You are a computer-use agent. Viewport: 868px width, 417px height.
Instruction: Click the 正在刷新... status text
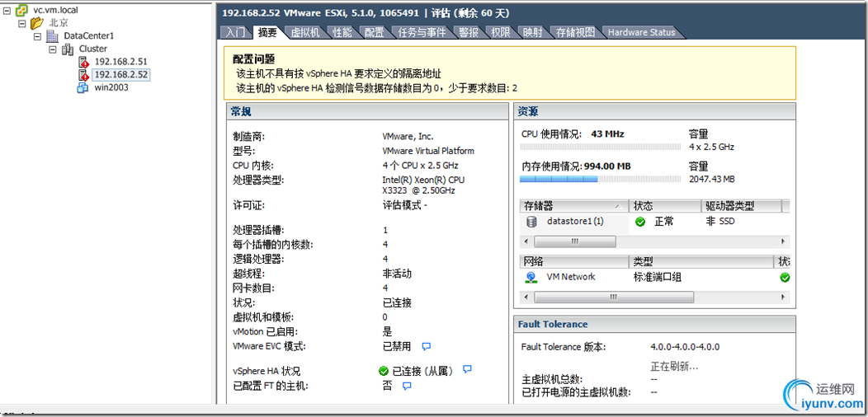(x=674, y=367)
